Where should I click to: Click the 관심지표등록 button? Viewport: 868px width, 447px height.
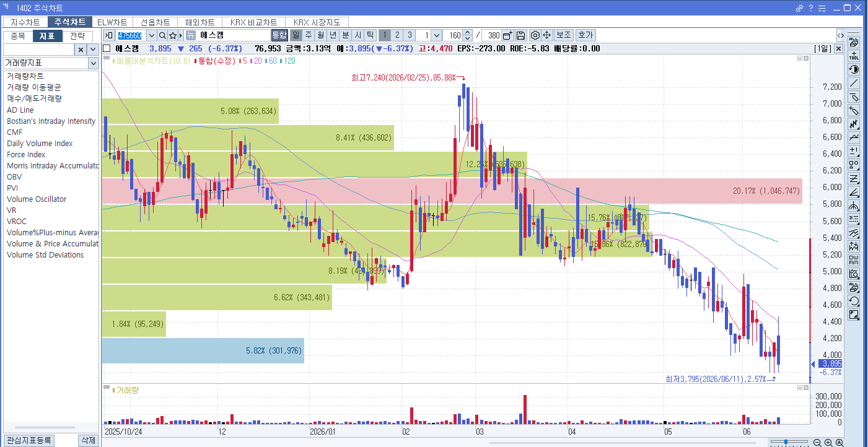pyautogui.click(x=29, y=440)
